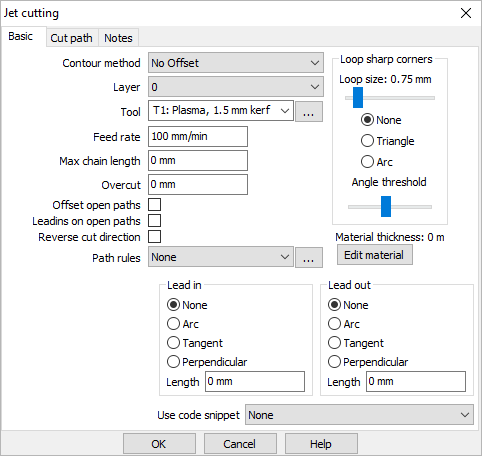This screenshot has height=456, width=482.
Task: Select Perpendicular under Lead out
Action: (368, 362)
